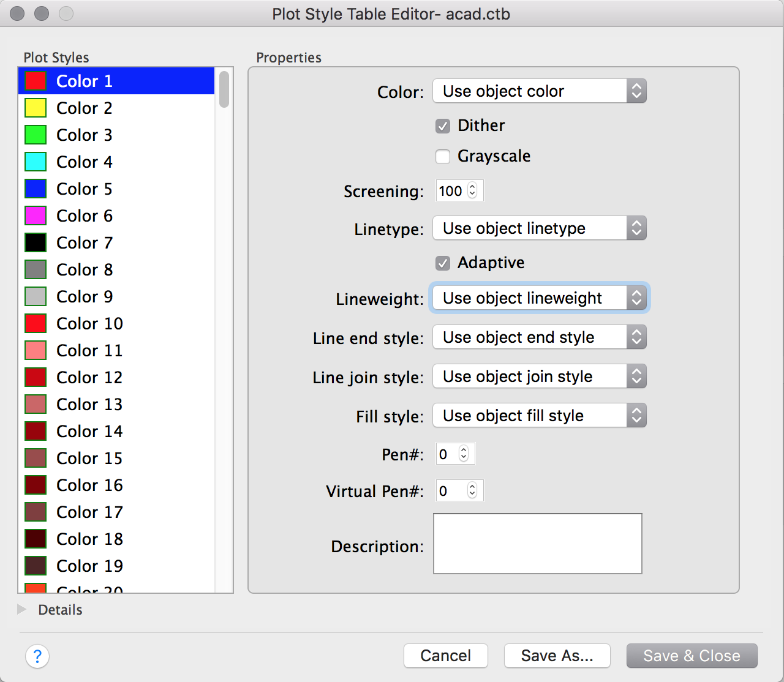Click the yellow swatch beside Color 2
This screenshot has width=784, height=682.
(x=35, y=108)
